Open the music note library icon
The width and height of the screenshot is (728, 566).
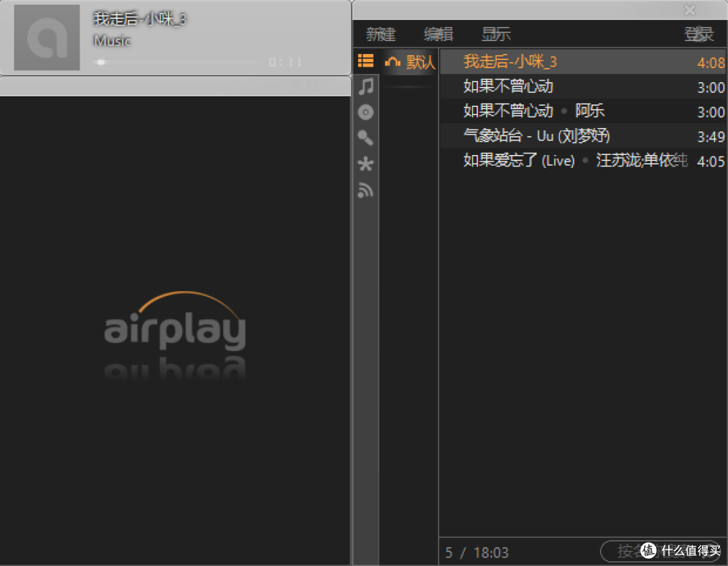pyautogui.click(x=366, y=86)
